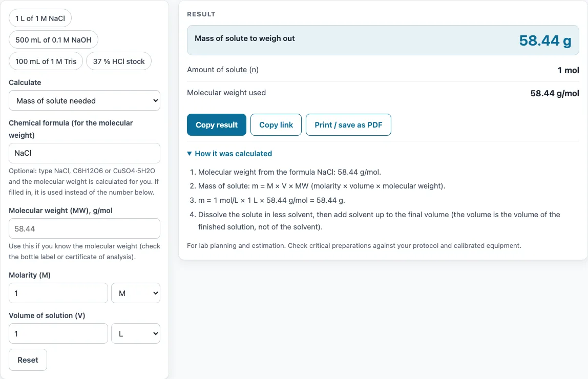Click the Copy link button
Viewport: 588px width, 379px height.
click(276, 125)
